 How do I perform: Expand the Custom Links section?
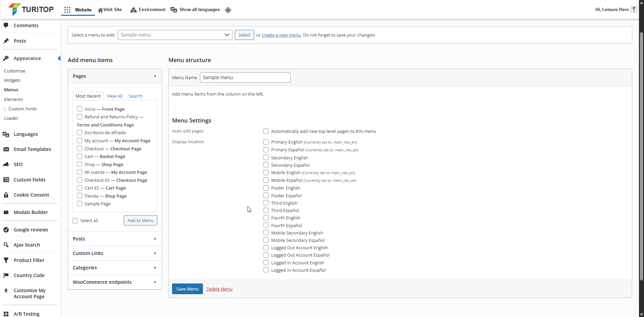click(115, 253)
